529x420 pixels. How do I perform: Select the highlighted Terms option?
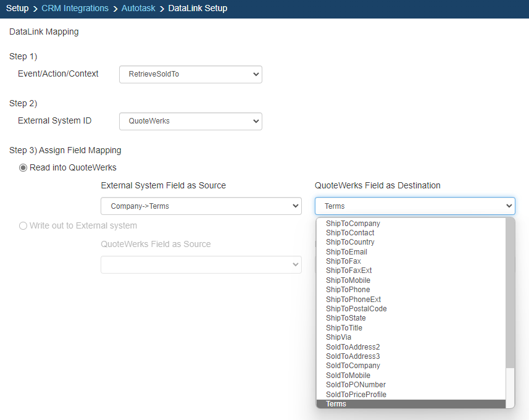[x=336, y=404]
